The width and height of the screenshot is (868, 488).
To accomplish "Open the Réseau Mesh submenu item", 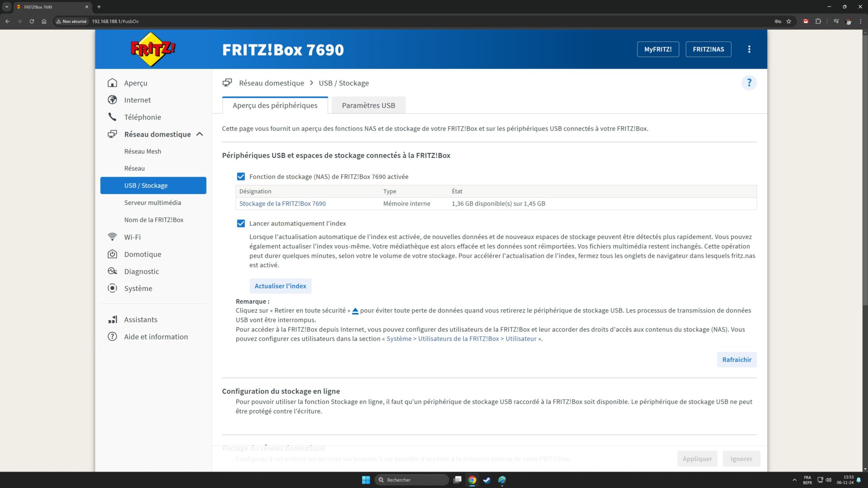I will [x=143, y=151].
